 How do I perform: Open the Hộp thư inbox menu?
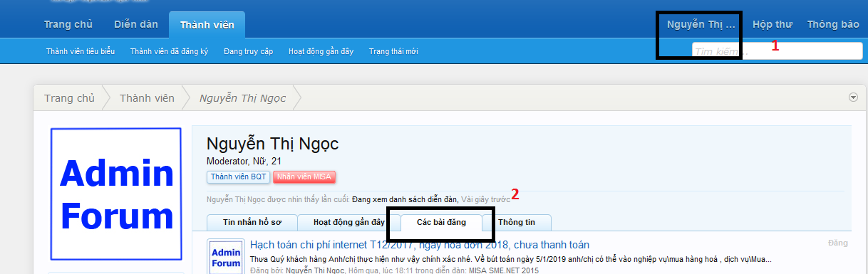tap(773, 24)
